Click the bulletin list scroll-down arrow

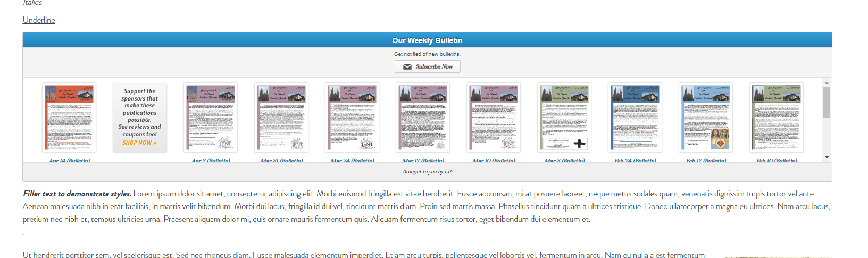click(x=827, y=157)
